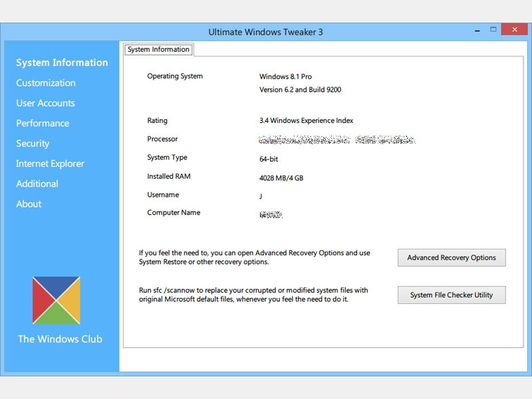
Task: Open the System Information sidebar section
Action: pos(62,63)
